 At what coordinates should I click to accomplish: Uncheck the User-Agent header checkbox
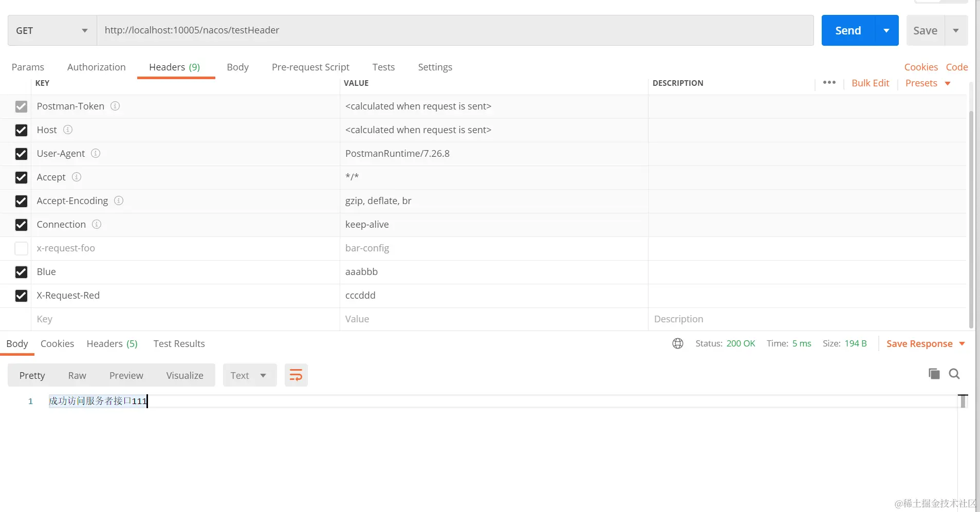pyautogui.click(x=21, y=154)
